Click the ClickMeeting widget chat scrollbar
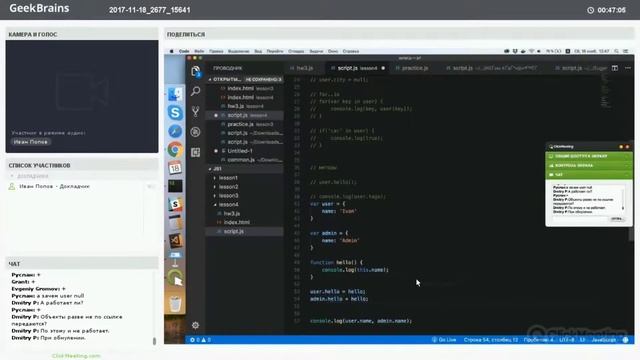The image size is (640, 360). [x=623, y=200]
